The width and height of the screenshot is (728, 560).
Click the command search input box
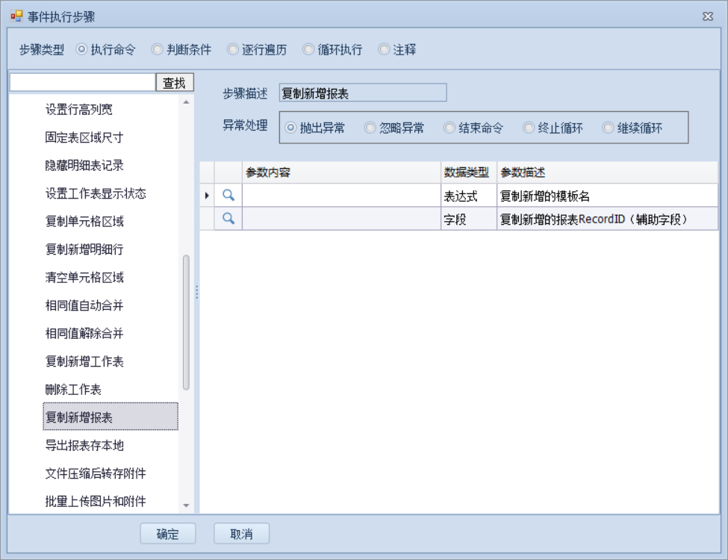click(82, 82)
